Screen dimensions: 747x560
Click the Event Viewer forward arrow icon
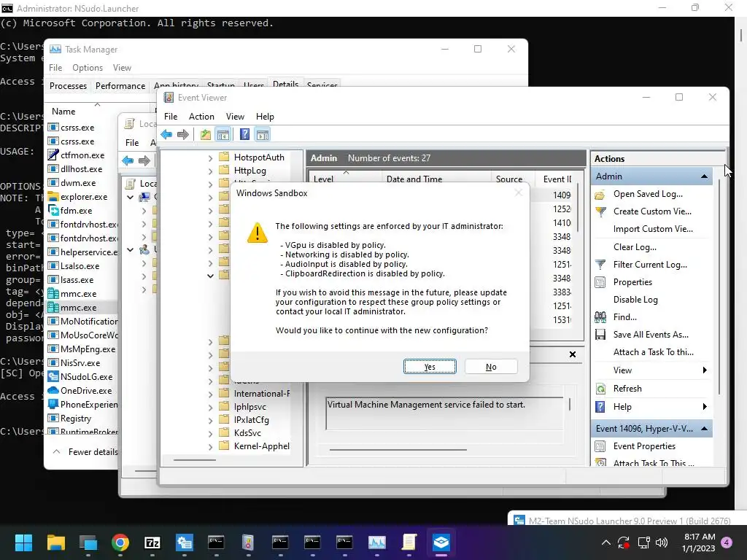pyautogui.click(x=183, y=135)
